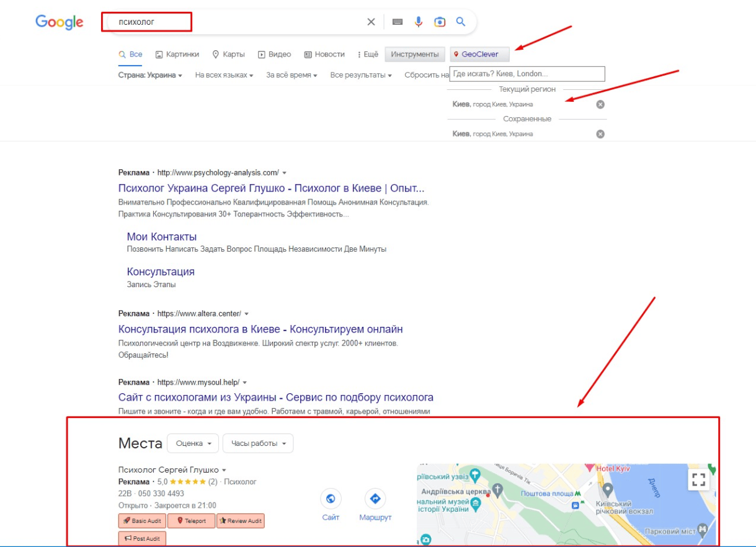Switch to Видео tab
Viewport: 756px width, 547px height.
click(274, 55)
